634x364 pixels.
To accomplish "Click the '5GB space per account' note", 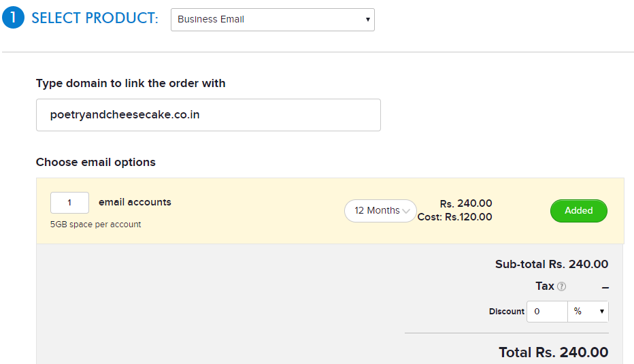I will point(95,225).
